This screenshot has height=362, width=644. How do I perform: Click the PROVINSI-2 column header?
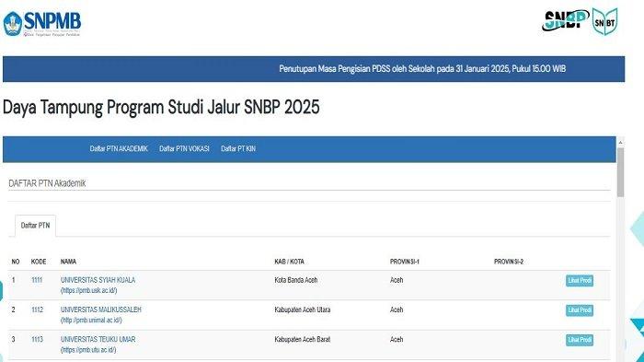click(x=509, y=262)
